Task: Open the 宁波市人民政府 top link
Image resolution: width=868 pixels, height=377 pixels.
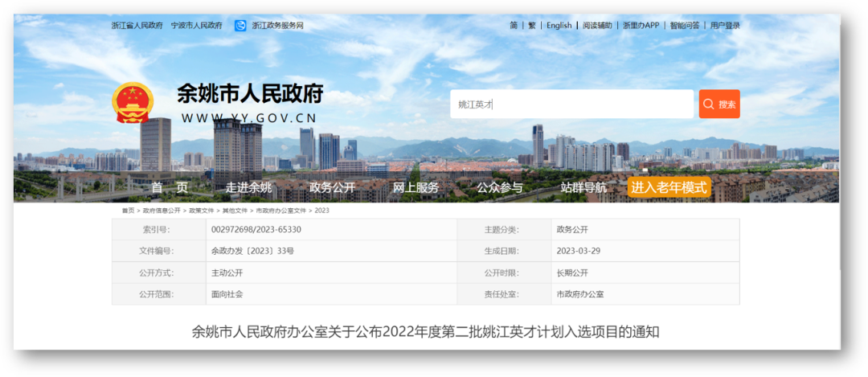Action: tap(197, 26)
